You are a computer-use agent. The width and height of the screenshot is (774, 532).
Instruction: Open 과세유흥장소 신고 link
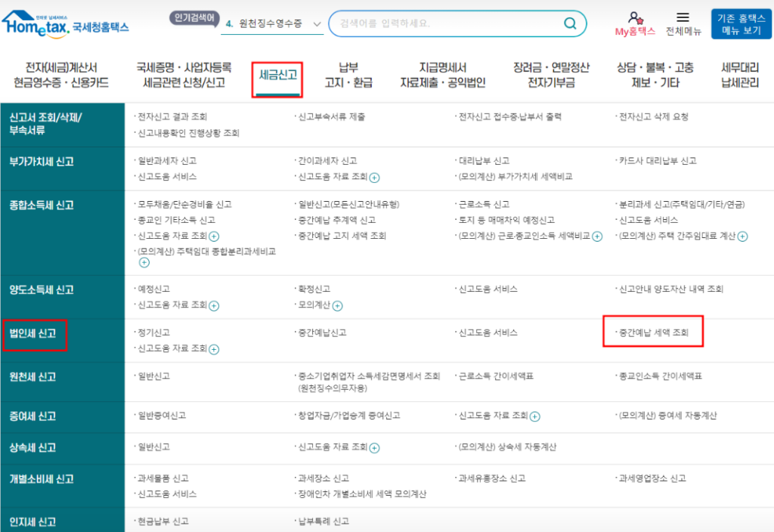pos(491,478)
